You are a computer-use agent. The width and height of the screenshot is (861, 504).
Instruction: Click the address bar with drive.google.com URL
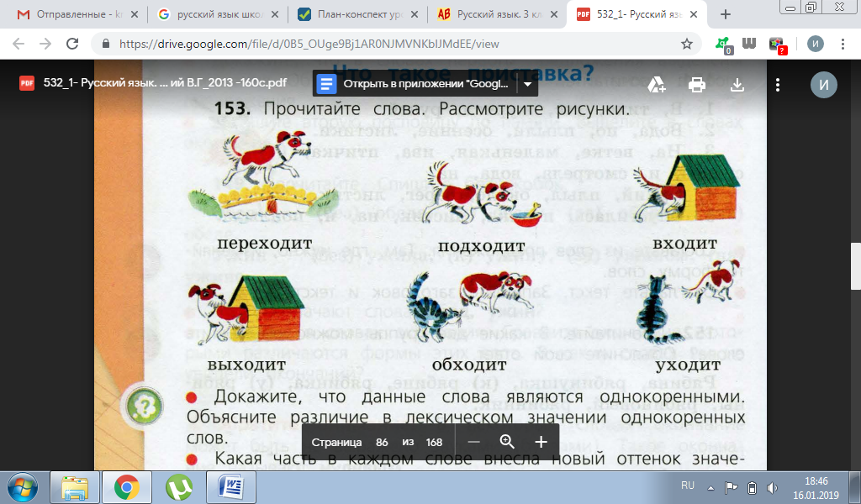pos(395,44)
